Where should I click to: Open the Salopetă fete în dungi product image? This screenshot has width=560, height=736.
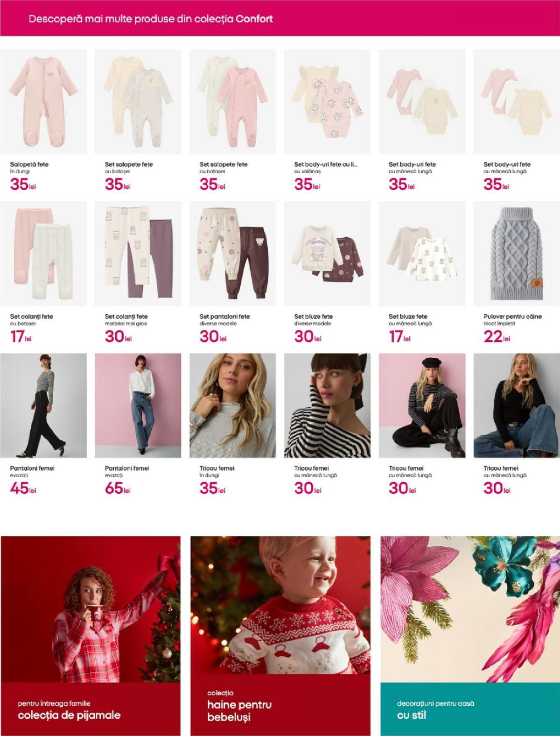point(43,102)
